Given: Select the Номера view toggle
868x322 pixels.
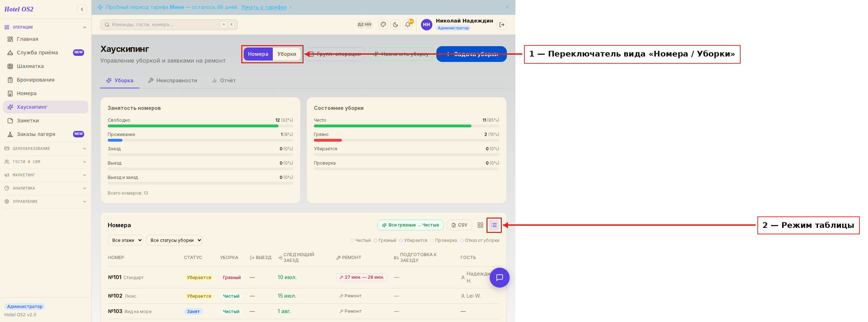Looking at the screenshot, I should coord(258,54).
